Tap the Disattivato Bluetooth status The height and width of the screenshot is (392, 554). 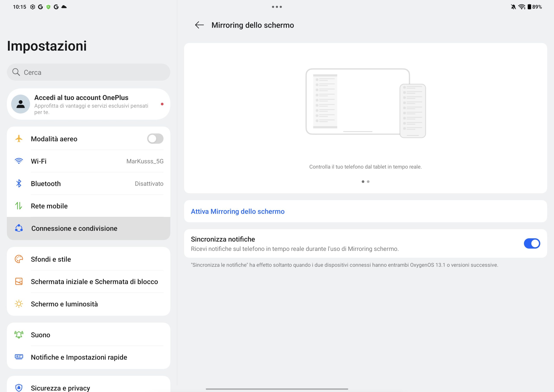tap(149, 184)
